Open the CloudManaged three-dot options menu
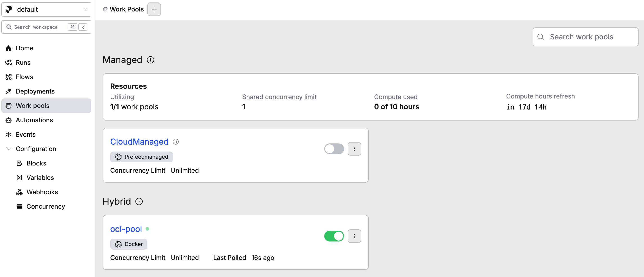Screen dimensions: 644x277 [x=354, y=149]
